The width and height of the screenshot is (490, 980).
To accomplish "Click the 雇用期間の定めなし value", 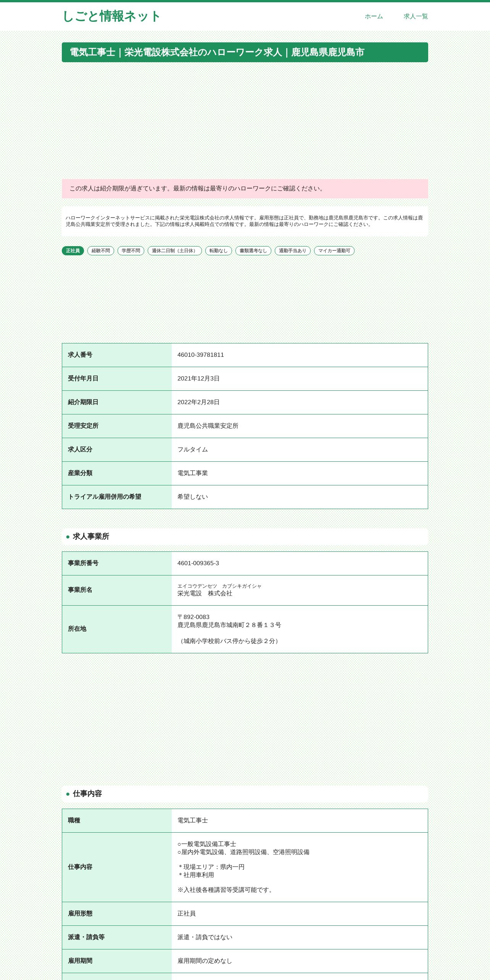I will coord(205,961).
